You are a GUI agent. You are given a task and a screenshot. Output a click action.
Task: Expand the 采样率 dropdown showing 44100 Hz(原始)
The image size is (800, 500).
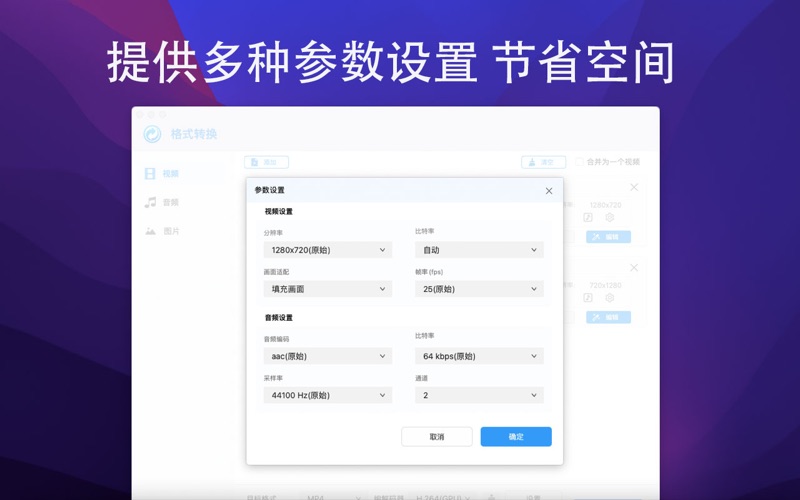coord(328,395)
